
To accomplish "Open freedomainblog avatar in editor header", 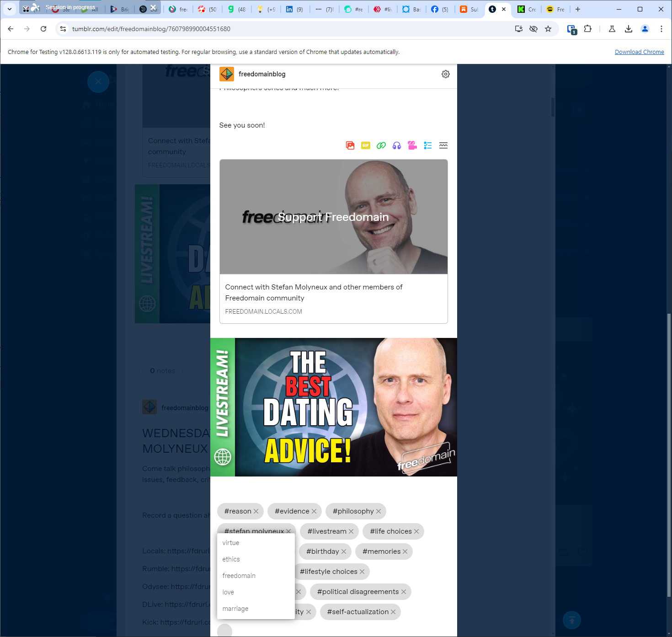I will [227, 74].
